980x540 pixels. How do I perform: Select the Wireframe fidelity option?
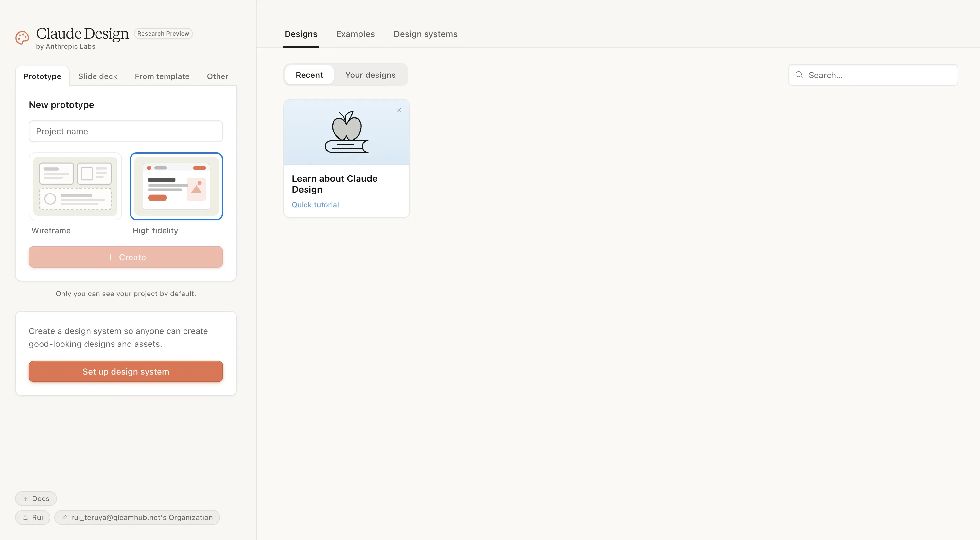point(75,186)
